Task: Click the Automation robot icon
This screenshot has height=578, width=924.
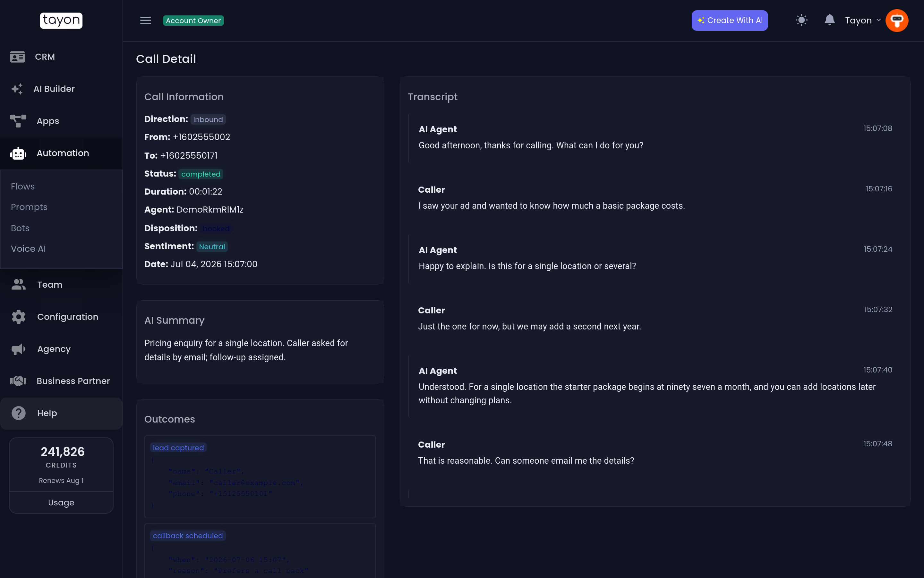Action: tap(18, 153)
